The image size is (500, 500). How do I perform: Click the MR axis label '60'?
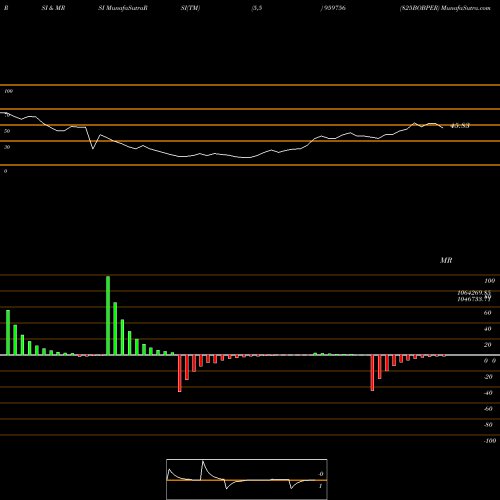(x=487, y=313)
